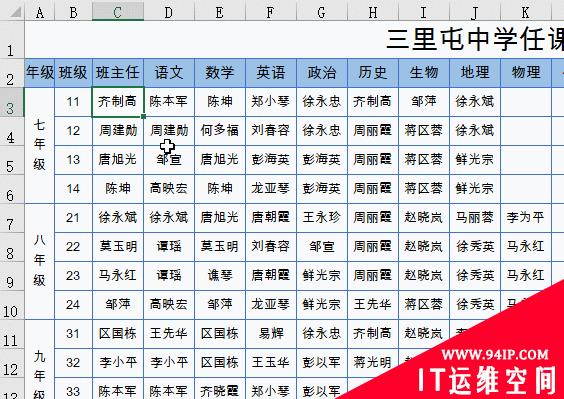The image size is (564, 399).
Task: Click class number 21 cell
Action: click(73, 218)
